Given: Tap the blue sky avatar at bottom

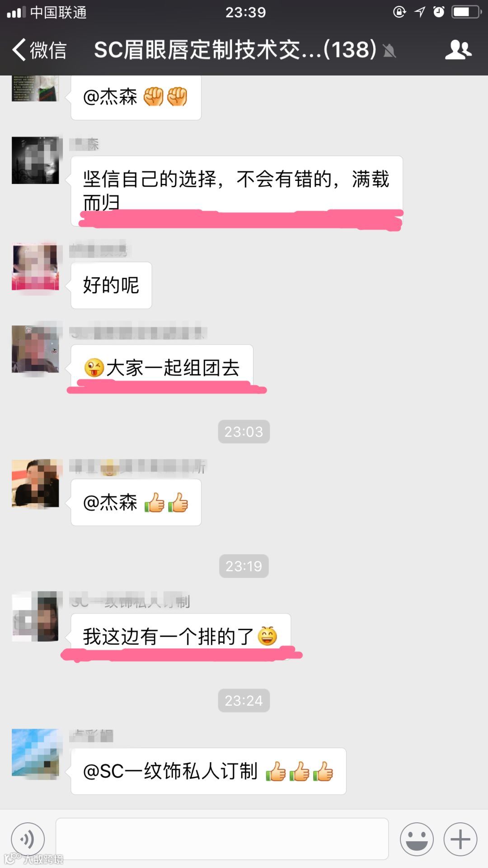Looking at the screenshot, I should coord(35,752).
